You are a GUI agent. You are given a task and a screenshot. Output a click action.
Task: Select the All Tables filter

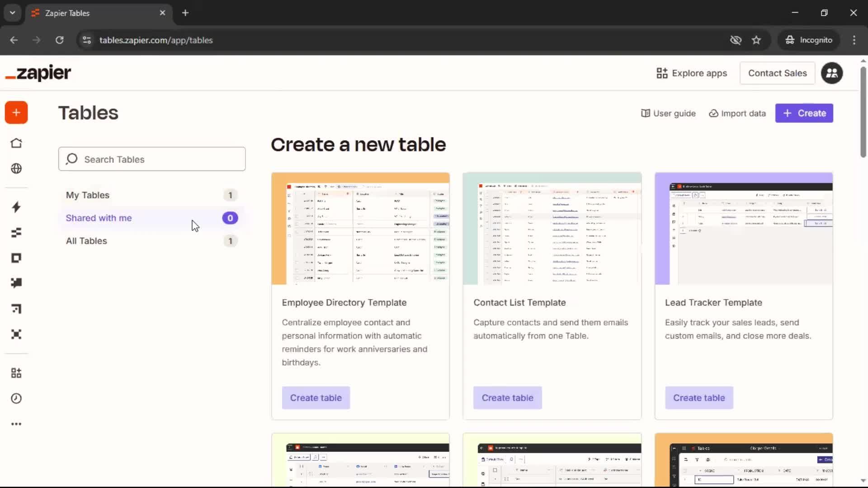(x=152, y=241)
